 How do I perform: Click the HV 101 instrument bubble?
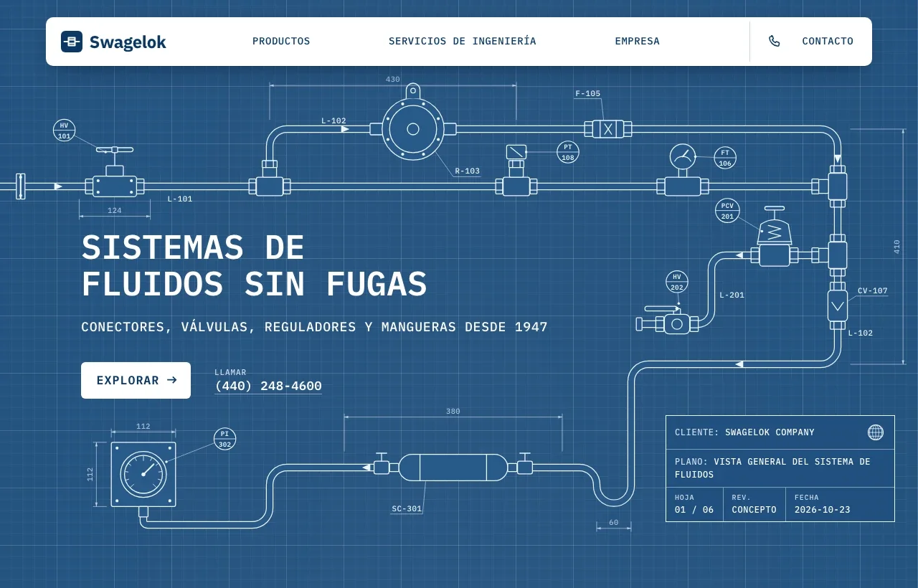click(x=65, y=131)
